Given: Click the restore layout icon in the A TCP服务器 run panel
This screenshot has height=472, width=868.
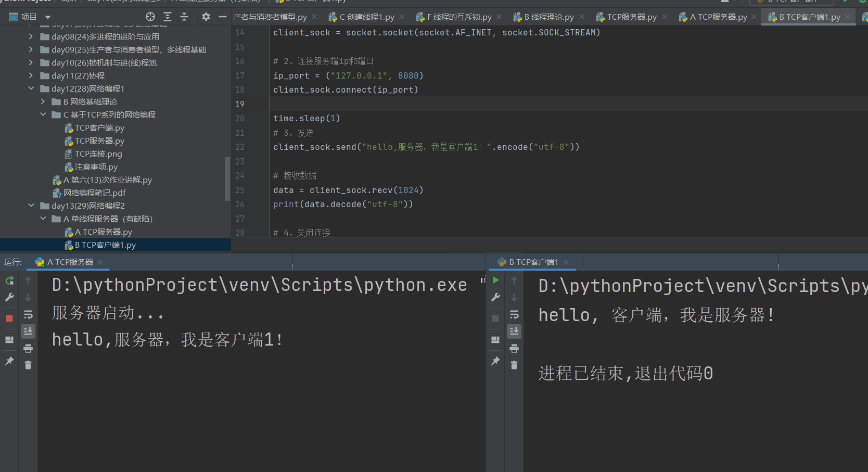Looking at the screenshot, I should (x=9, y=339).
